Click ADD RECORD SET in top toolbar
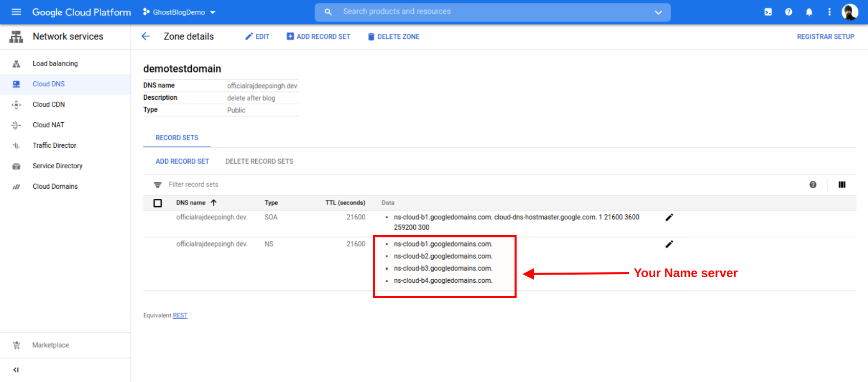Screen dimensions: 868x382 coord(319,36)
